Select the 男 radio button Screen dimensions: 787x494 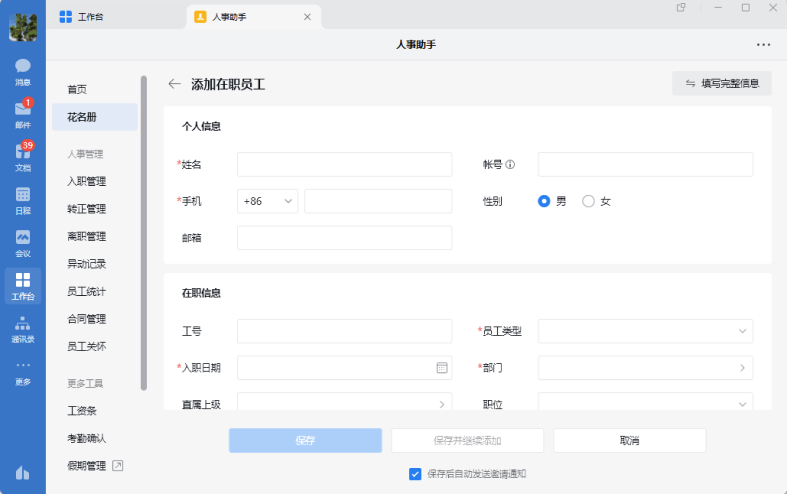(544, 201)
